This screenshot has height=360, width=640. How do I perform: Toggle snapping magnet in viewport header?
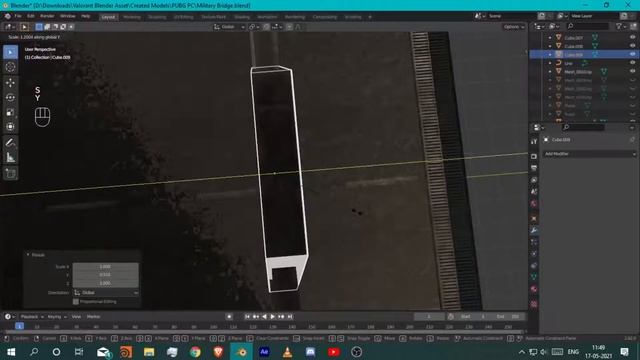266,27
